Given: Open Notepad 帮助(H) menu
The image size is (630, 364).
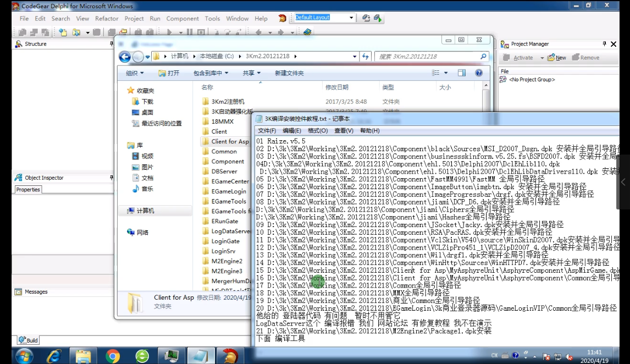Looking at the screenshot, I should tap(369, 130).
